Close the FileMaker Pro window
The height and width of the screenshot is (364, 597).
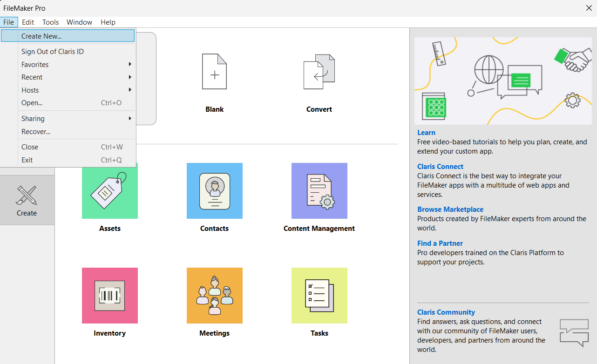(589, 8)
